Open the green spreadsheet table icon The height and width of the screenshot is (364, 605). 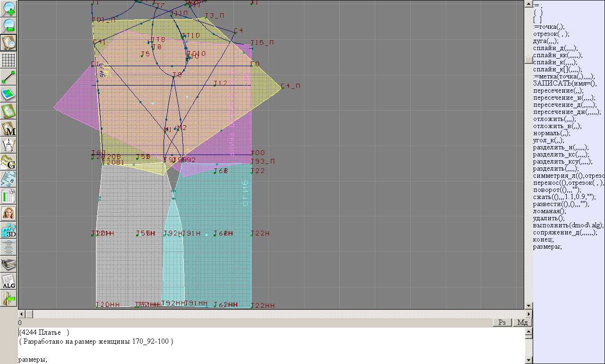coord(9,196)
